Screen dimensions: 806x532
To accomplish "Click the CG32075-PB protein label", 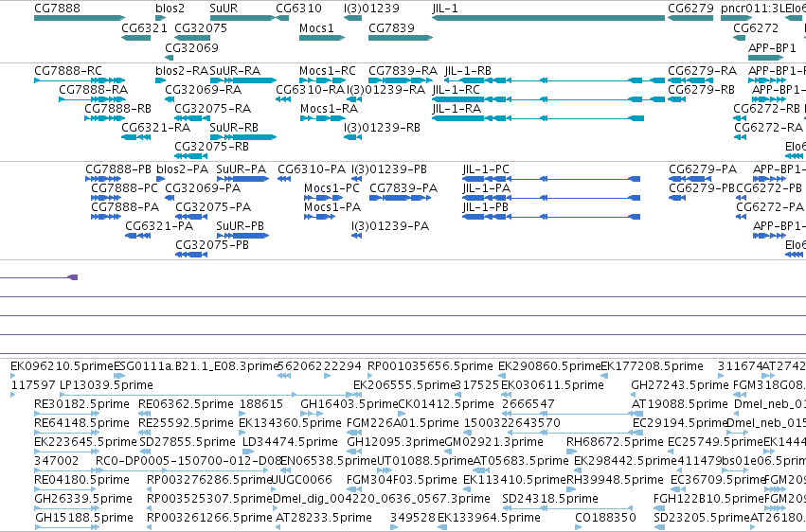I will (212, 245).
